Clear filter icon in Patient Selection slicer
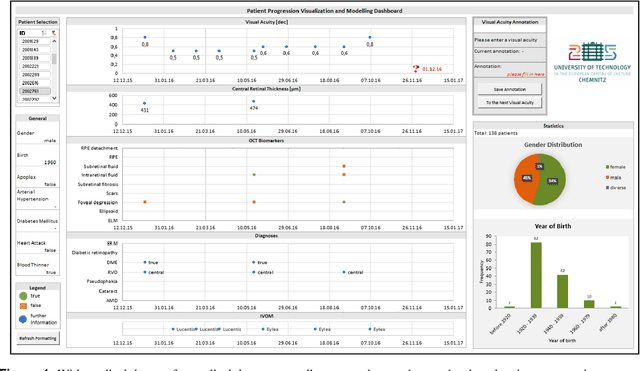This screenshot has height=371, width=640. (53, 33)
